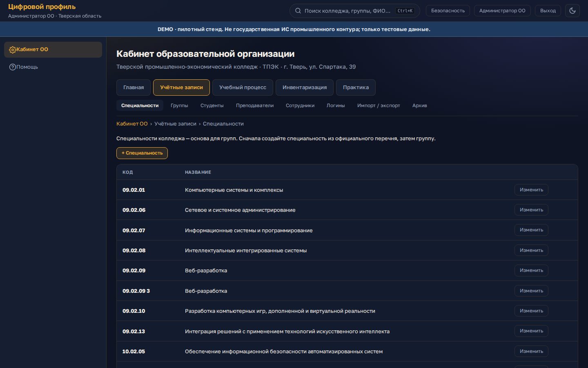Go to the Практика tab
This screenshot has width=588, height=368.
coord(356,88)
